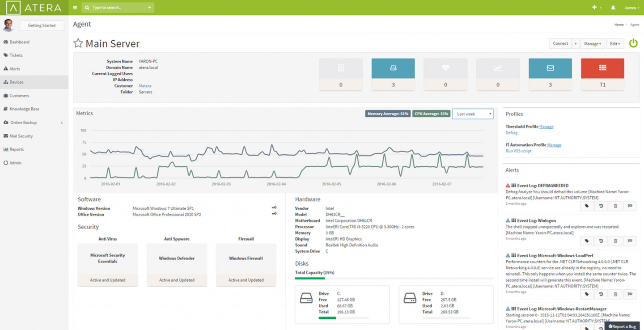Open Admin in sidebar

point(34,163)
